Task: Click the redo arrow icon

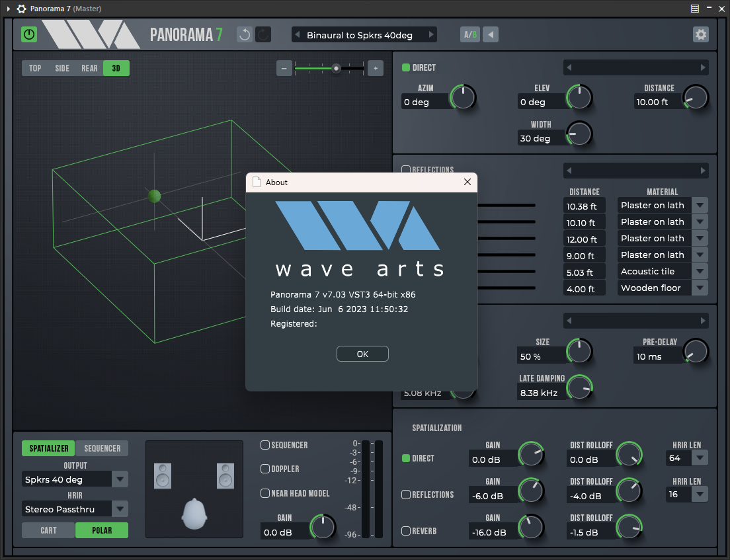Action: point(263,35)
